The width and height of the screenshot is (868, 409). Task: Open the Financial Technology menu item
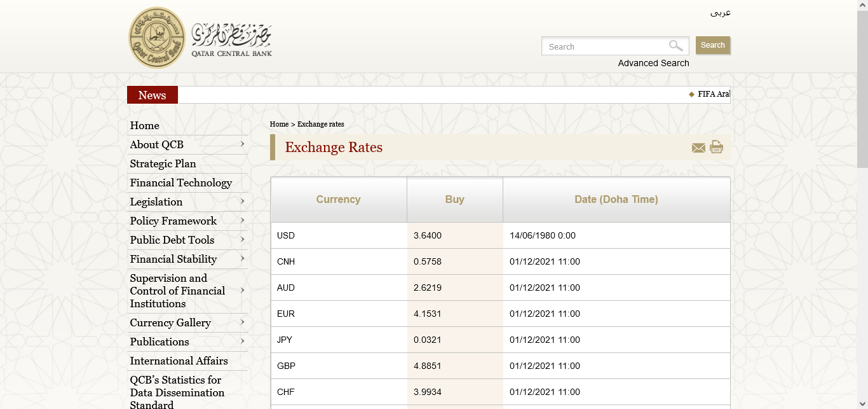[180, 183]
